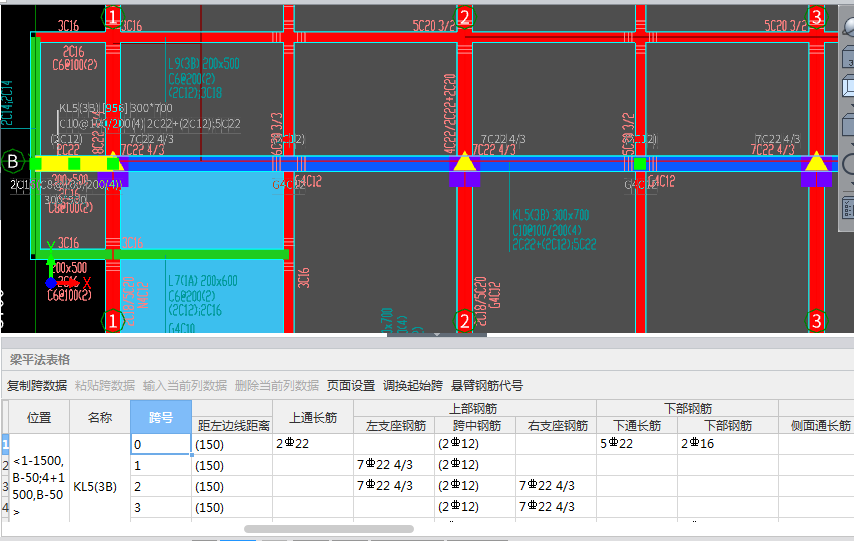Click 复制跨数据 button
Screen dimensions: 854x541
click(x=37, y=386)
